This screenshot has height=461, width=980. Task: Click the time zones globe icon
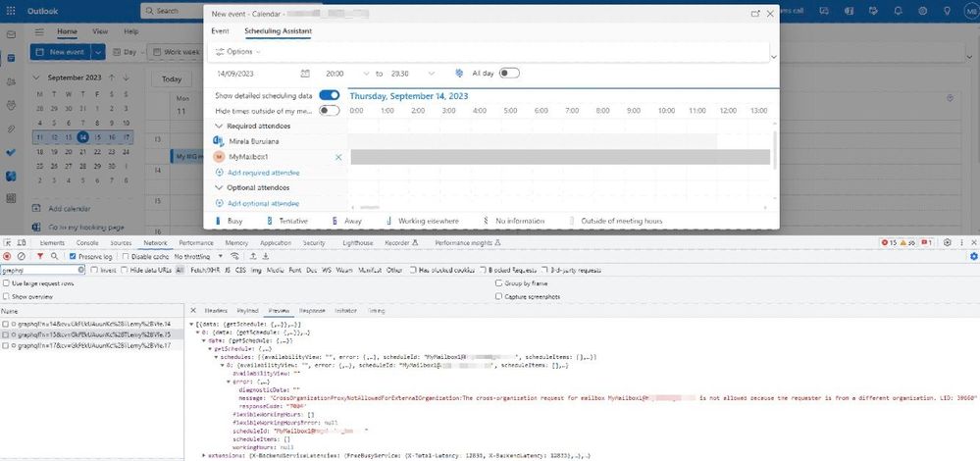click(x=459, y=74)
